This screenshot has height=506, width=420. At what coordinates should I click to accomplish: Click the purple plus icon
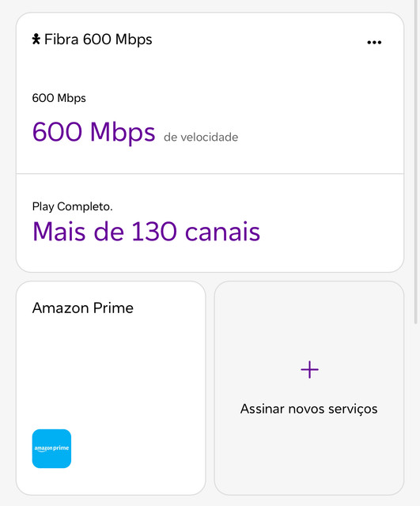coord(309,369)
